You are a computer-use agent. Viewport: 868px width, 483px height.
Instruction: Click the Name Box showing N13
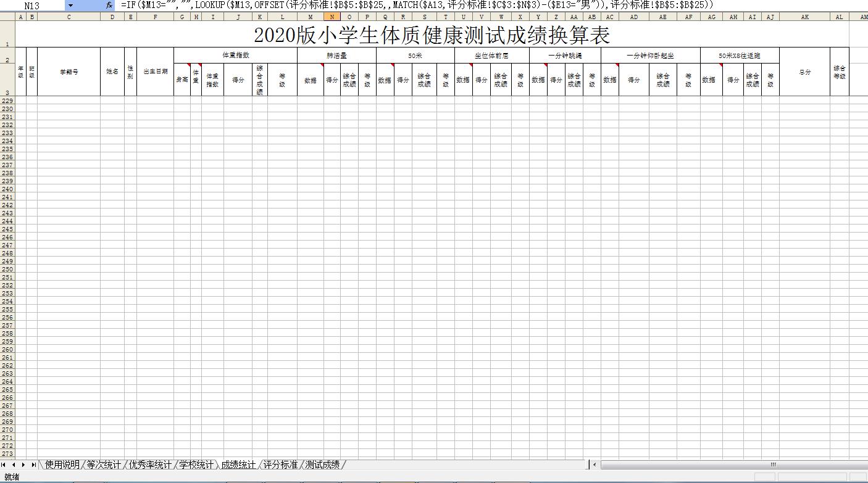coord(34,6)
